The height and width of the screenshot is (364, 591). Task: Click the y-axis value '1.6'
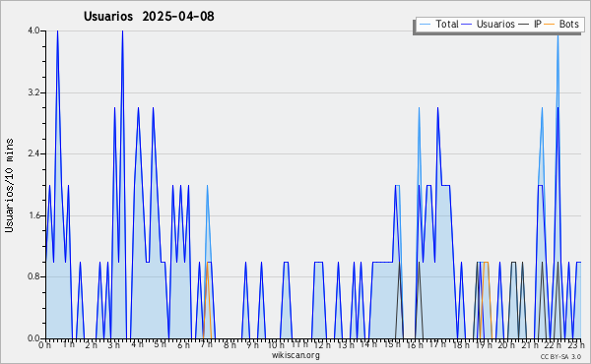[x=33, y=215]
